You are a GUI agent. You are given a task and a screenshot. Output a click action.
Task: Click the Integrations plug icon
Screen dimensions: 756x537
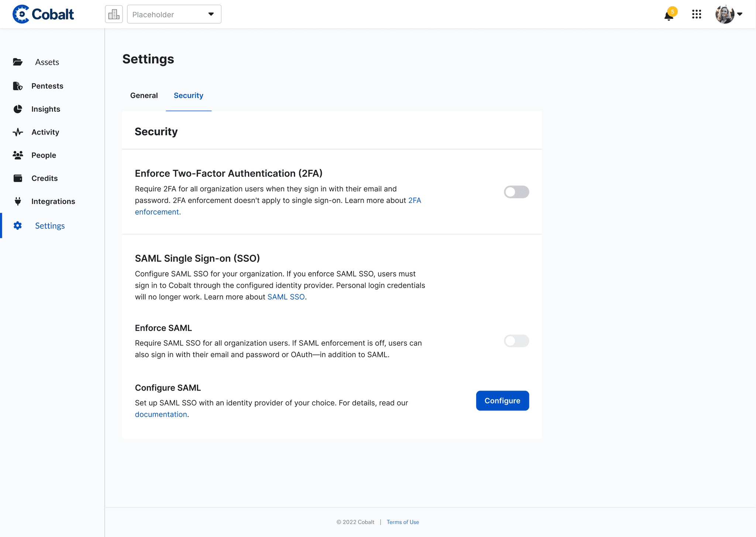(18, 201)
